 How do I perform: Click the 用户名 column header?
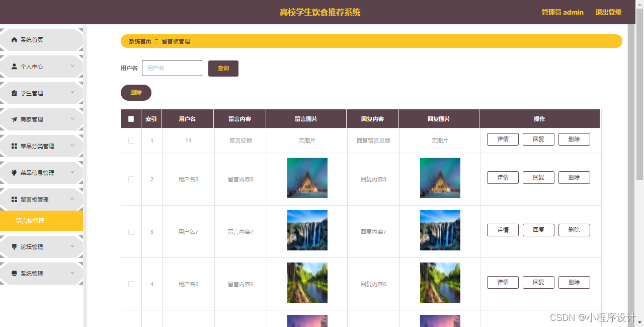[x=187, y=119]
